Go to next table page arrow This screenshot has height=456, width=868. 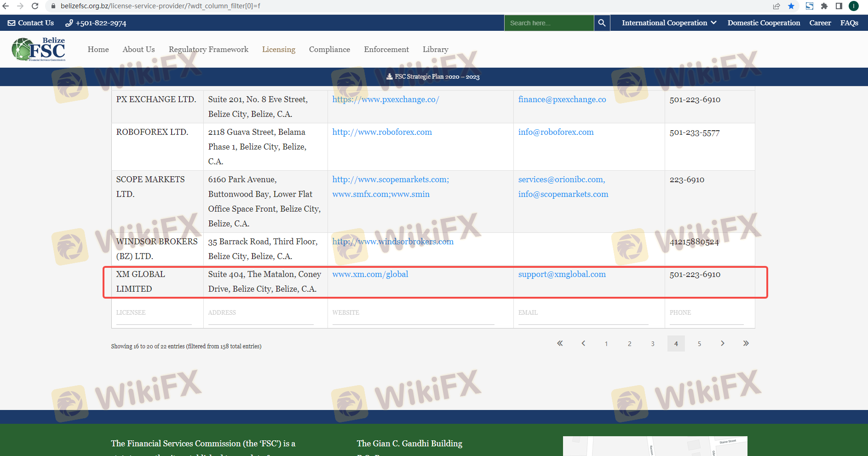click(x=722, y=343)
